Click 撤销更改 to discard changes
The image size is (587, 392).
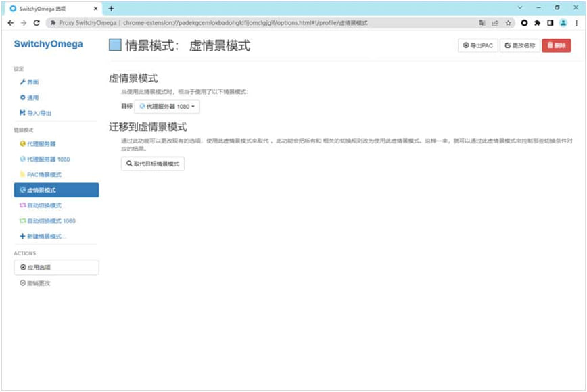coord(35,283)
